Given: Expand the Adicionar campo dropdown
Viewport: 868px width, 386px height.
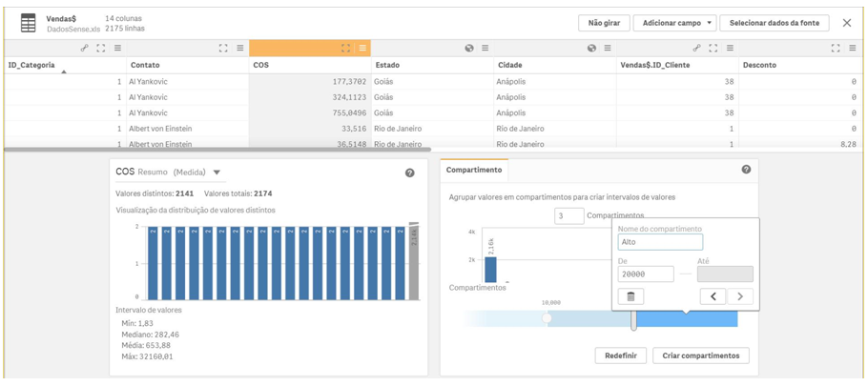Looking at the screenshot, I should [x=677, y=23].
